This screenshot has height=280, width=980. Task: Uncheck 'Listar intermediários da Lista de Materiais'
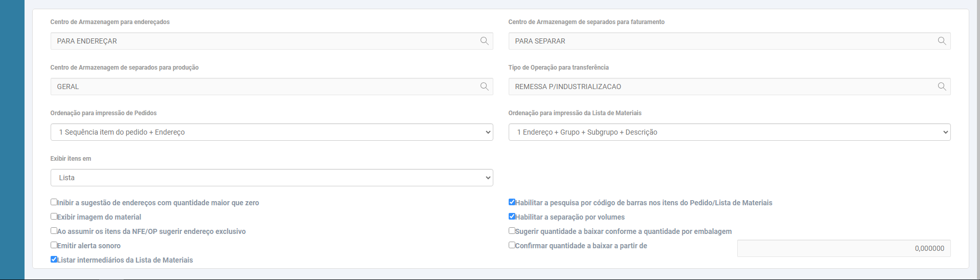point(54,260)
